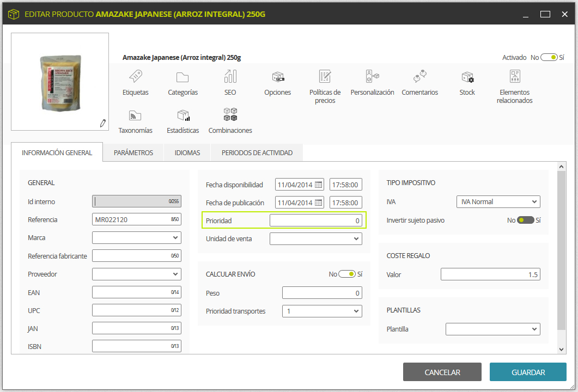Open the SEO chart icon
This screenshot has height=392, width=578.
tap(230, 76)
